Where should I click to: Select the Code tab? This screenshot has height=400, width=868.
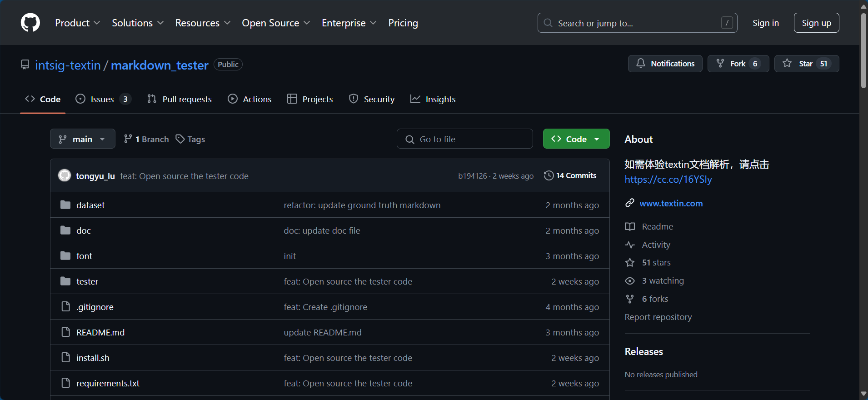(43, 99)
